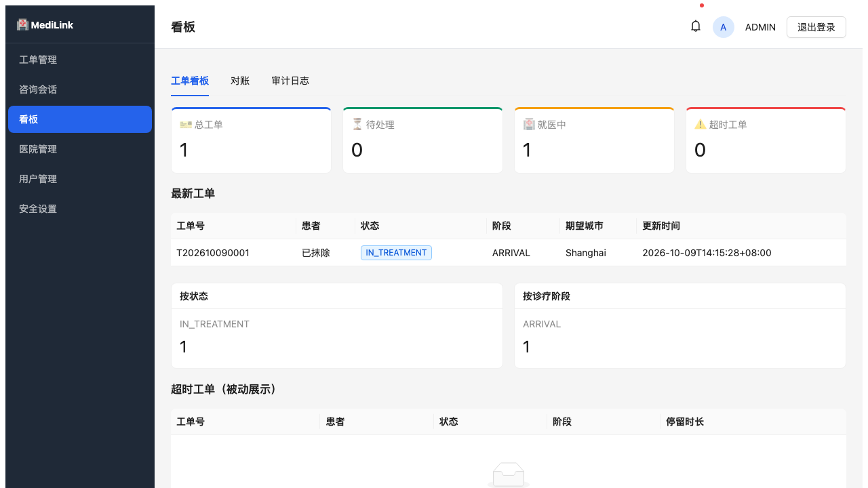The width and height of the screenshot is (868, 488).
Task: Click the empty-table inbox icon
Action: point(509,475)
